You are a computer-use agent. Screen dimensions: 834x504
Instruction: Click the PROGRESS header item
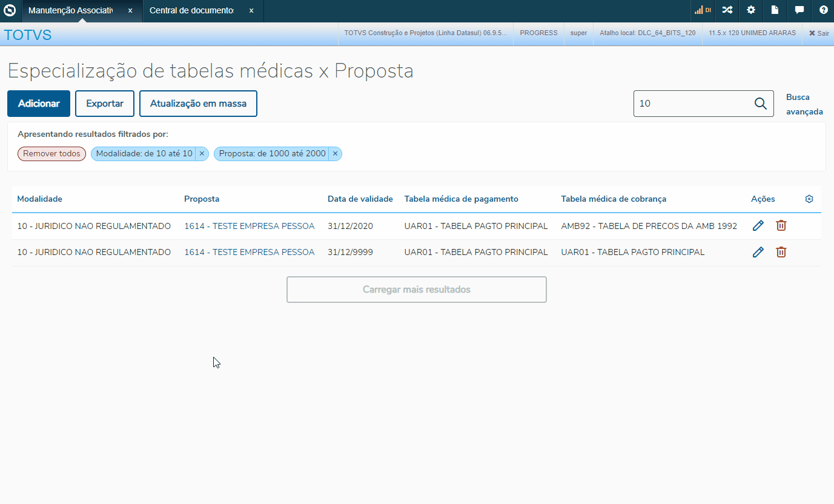coord(538,33)
